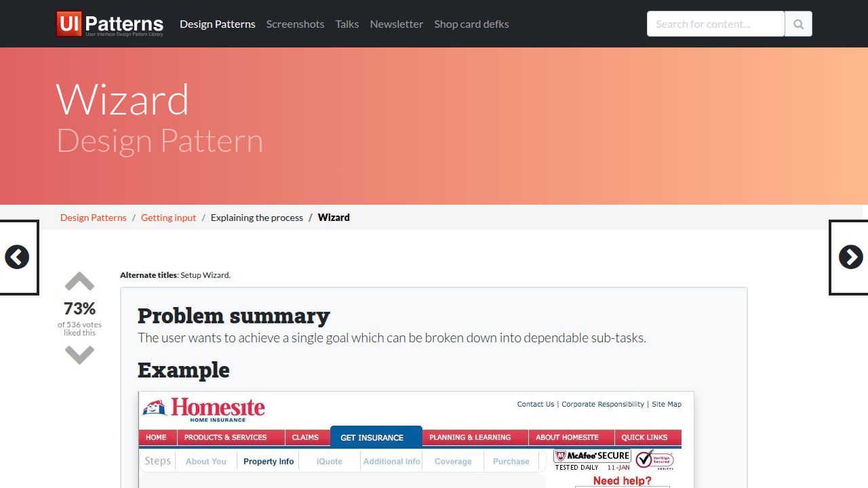Click the 73% vote score

[79, 309]
